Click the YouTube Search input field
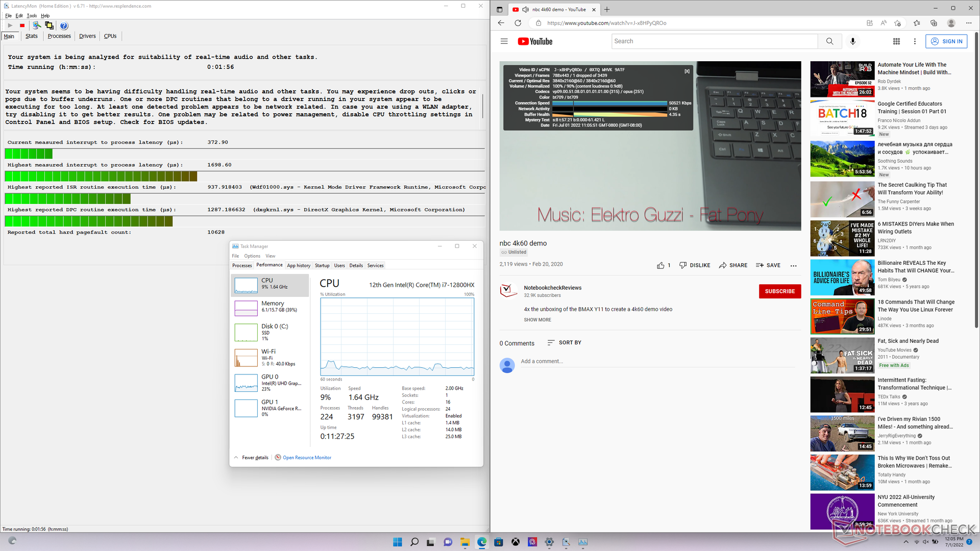This screenshot has height=551, width=980. (714, 41)
